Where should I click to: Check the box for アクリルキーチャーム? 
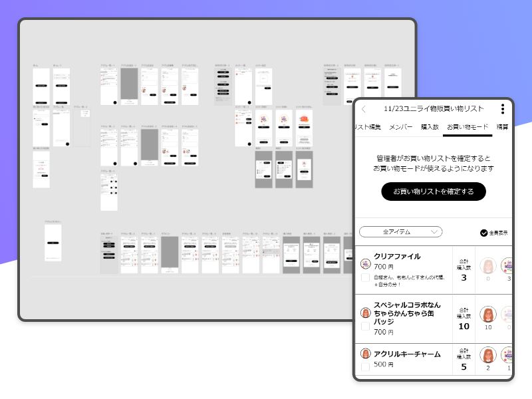[365, 367]
